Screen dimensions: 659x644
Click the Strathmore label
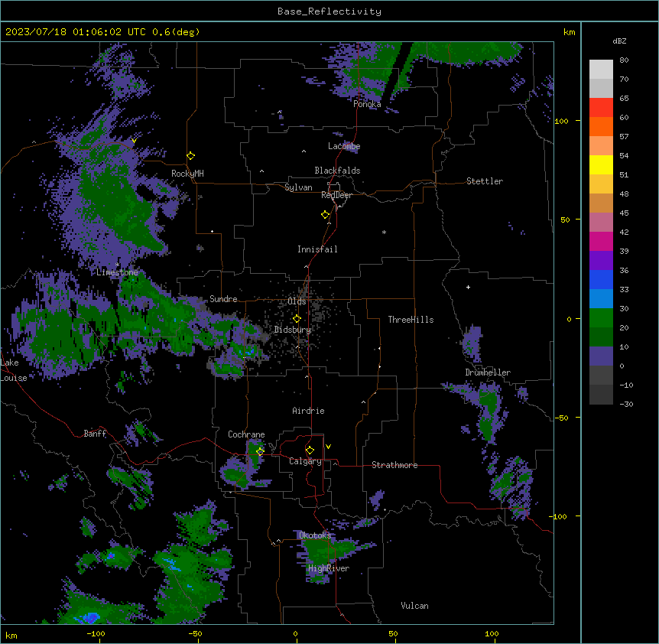pos(394,465)
